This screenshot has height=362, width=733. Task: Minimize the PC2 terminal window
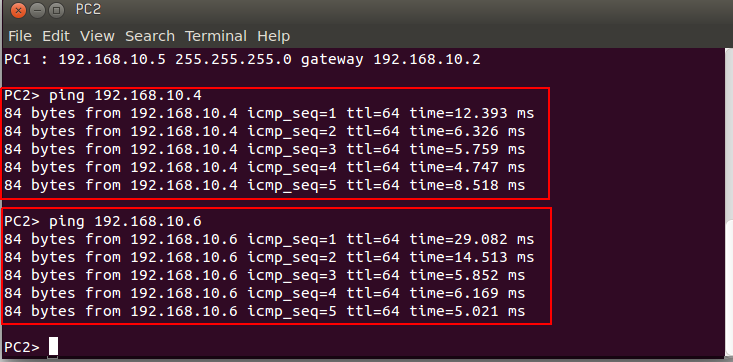click(37, 10)
